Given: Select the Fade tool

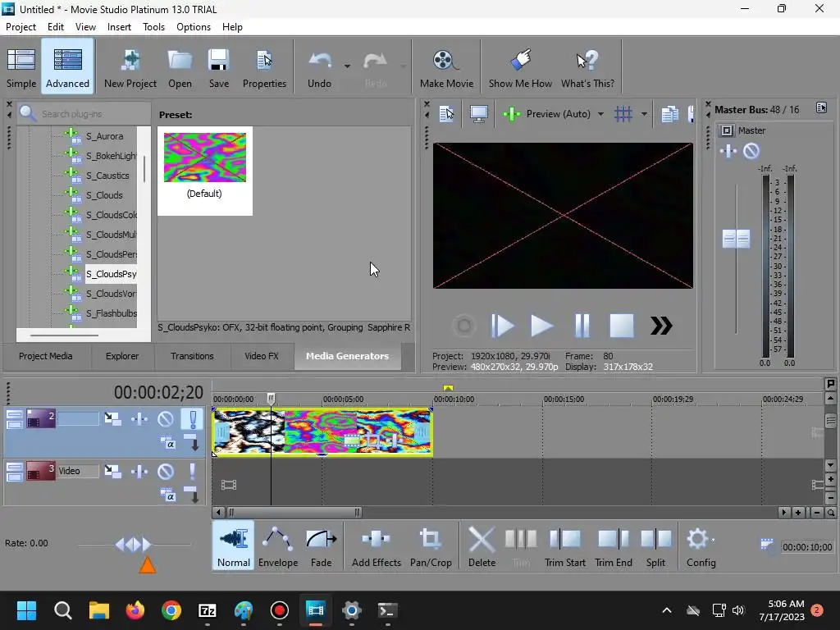Looking at the screenshot, I should [x=321, y=546].
